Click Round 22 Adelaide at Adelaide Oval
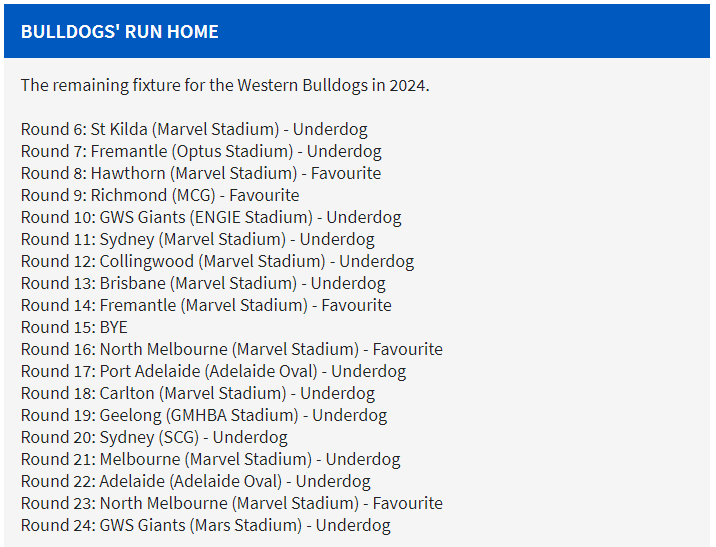Viewport: 716px width, 547px height. pyautogui.click(x=195, y=480)
